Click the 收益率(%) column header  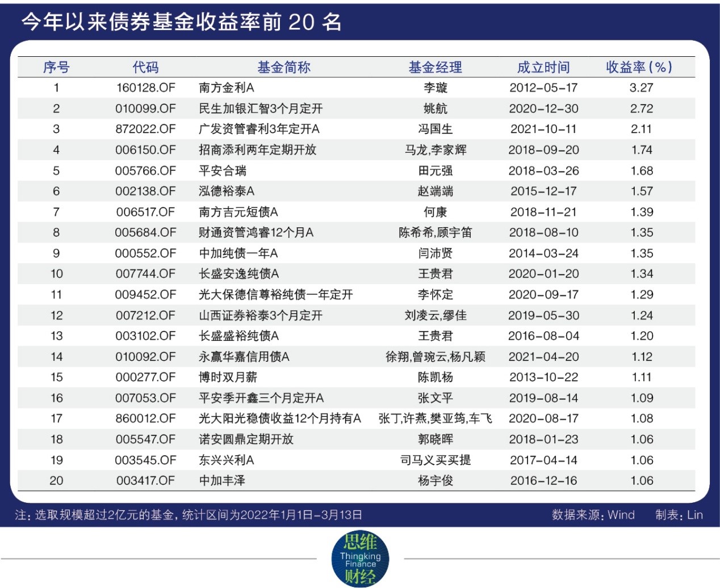coord(639,67)
